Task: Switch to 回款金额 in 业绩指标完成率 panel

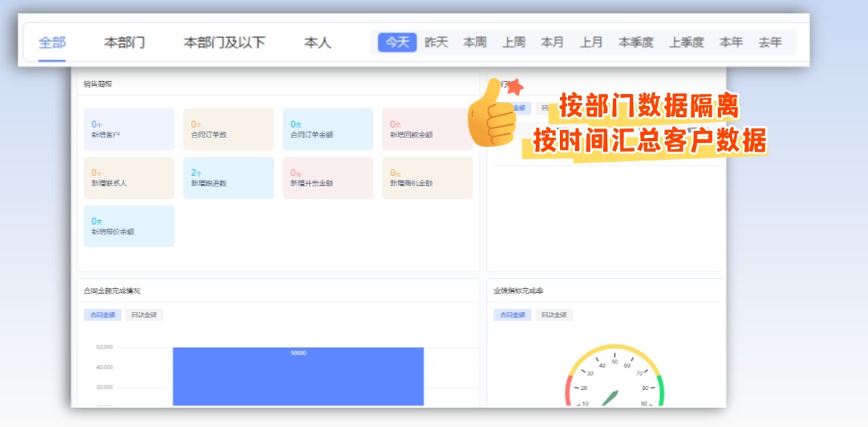Action: [554, 315]
